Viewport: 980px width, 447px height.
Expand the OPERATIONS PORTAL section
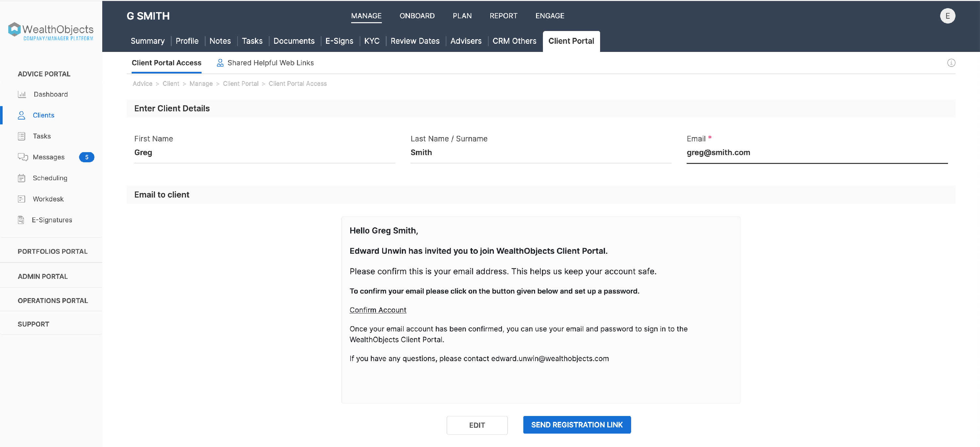[x=53, y=300]
